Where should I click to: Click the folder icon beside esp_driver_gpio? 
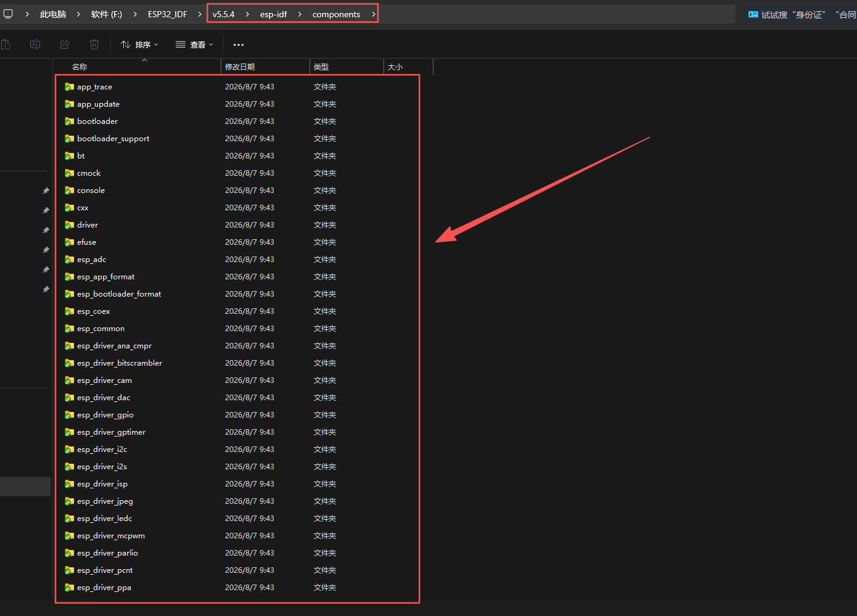pyautogui.click(x=70, y=415)
